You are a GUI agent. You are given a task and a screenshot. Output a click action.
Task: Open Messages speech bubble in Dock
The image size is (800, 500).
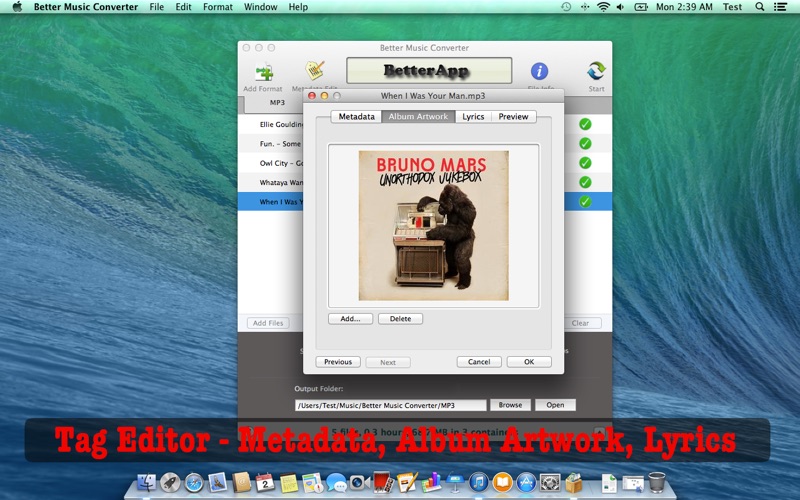click(x=336, y=482)
